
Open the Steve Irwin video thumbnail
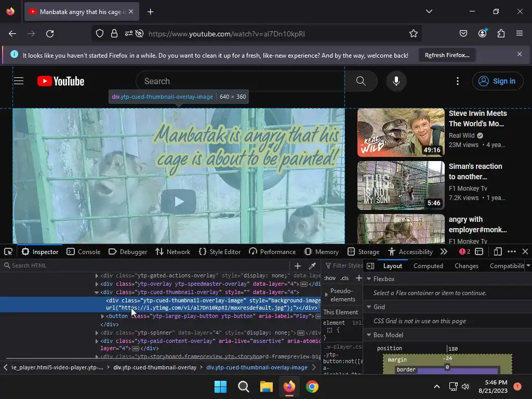point(401,132)
